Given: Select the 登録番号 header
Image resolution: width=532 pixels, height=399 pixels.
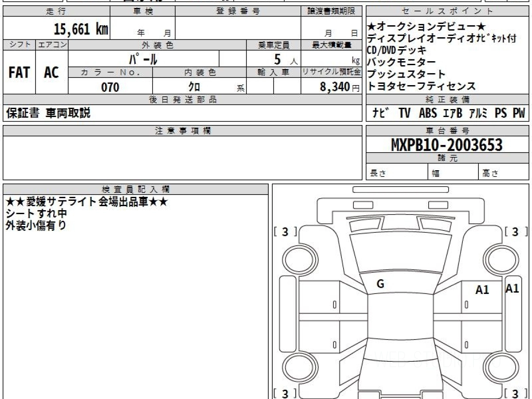Looking at the screenshot, I should point(238,12).
